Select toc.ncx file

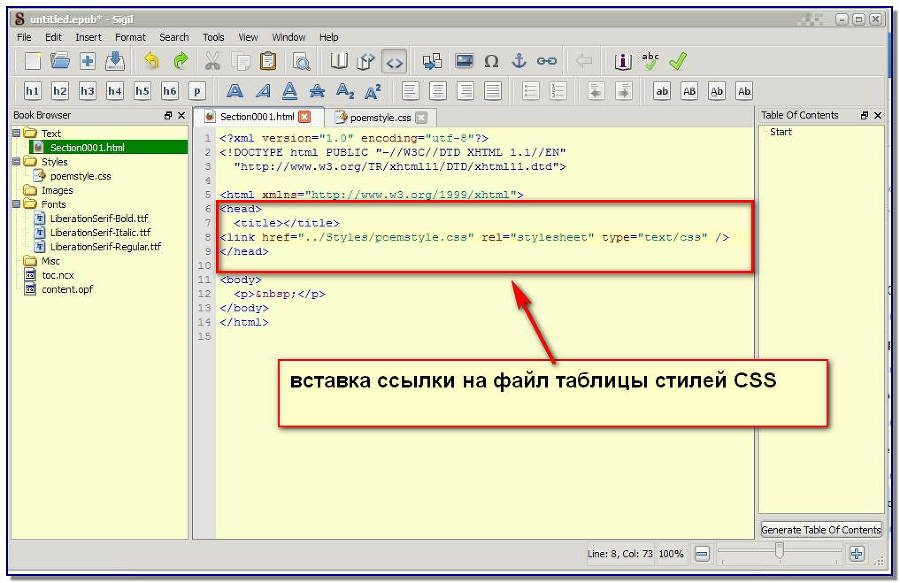[57, 275]
